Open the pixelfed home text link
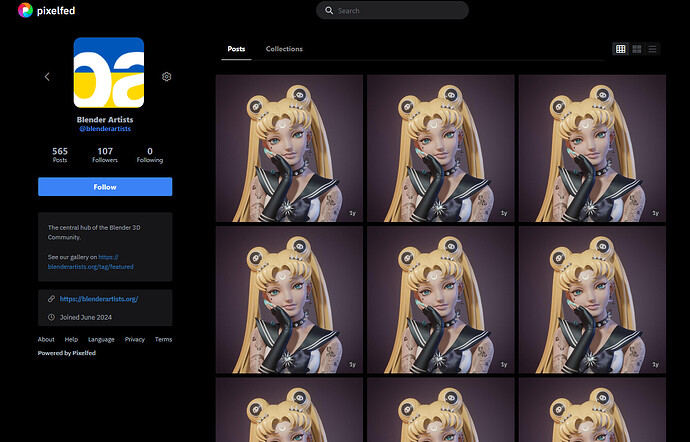 click(x=56, y=11)
